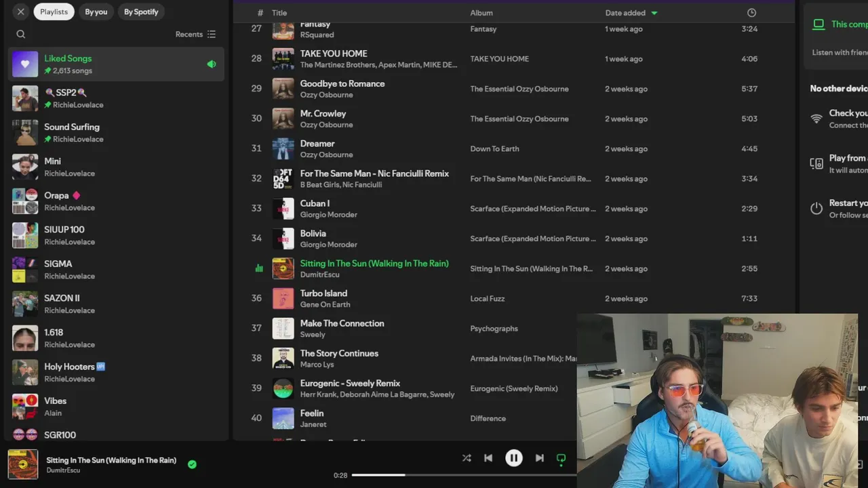Open the Gene On Earth artist link
This screenshot has width=868, height=488.
click(325, 304)
